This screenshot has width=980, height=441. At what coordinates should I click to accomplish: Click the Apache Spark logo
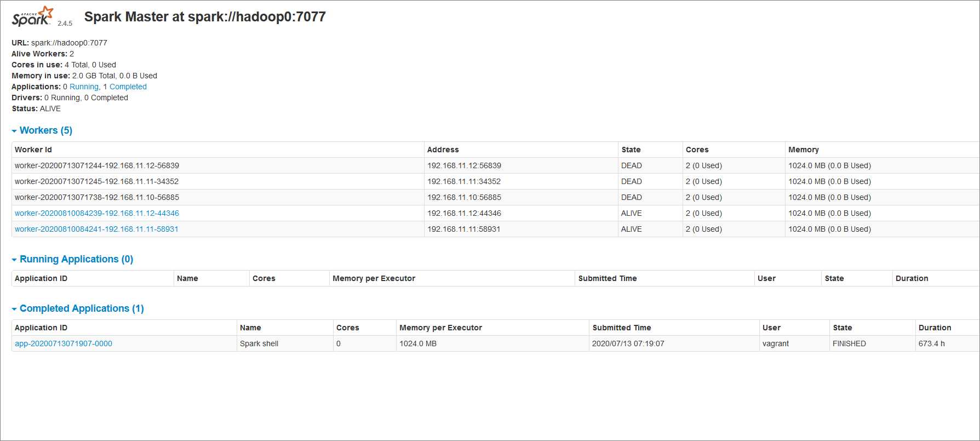(x=33, y=16)
